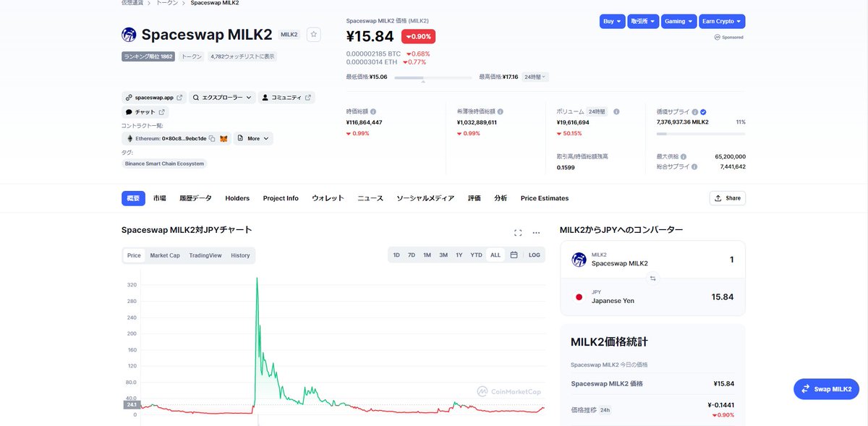Open the Earn Crypto dropdown
868x426 pixels.
pyautogui.click(x=722, y=22)
